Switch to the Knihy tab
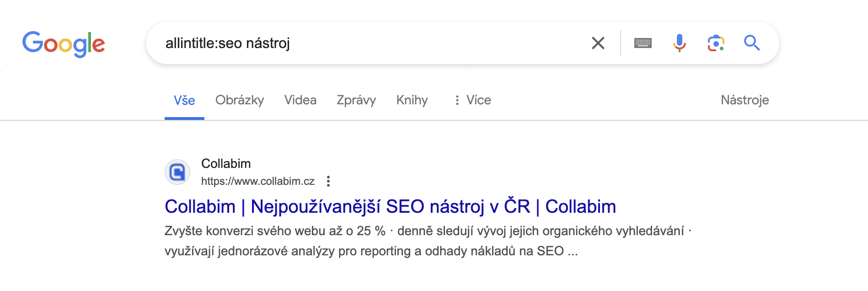The height and width of the screenshot is (291, 868). (412, 100)
